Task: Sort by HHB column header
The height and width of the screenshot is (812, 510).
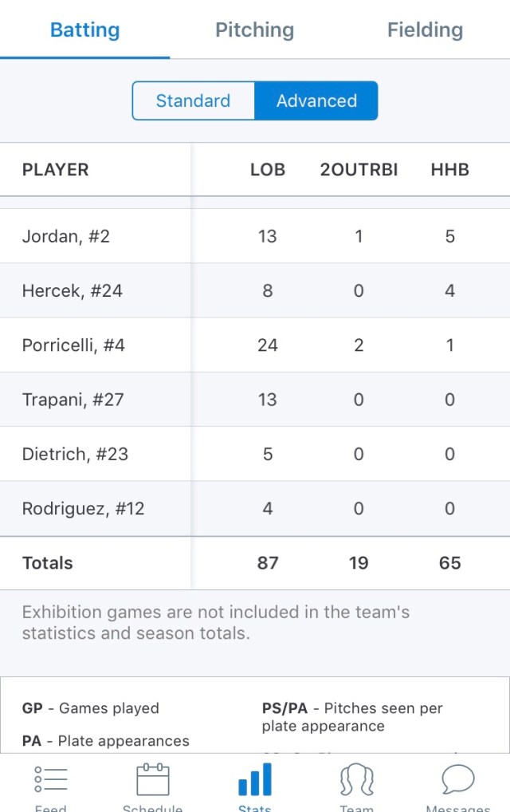Action: [449, 170]
